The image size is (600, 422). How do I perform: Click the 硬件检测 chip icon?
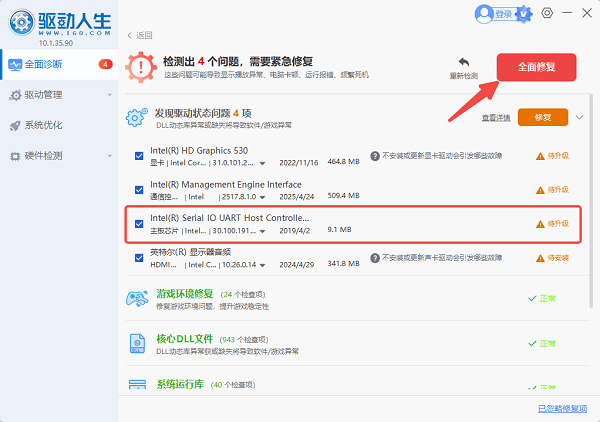[15, 156]
